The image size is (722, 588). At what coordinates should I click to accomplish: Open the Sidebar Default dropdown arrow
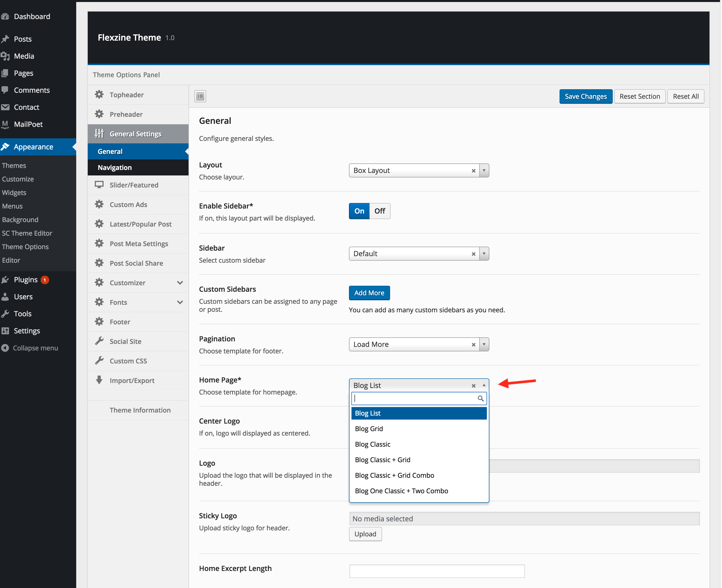(x=484, y=254)
